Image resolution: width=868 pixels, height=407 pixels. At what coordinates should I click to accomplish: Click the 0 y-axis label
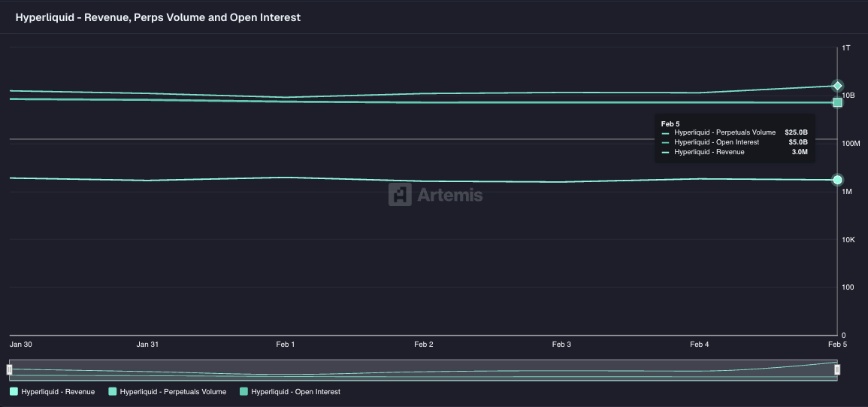coord(844,336)
